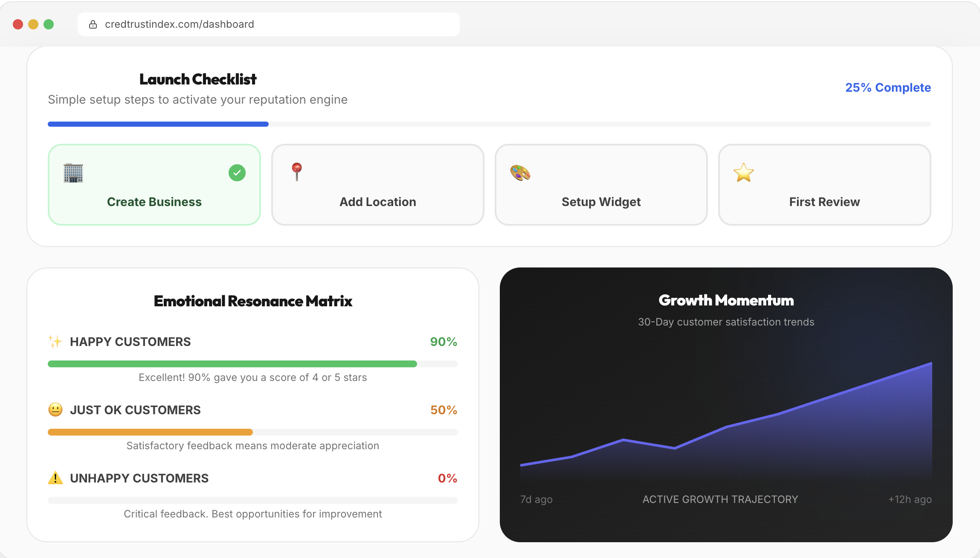The width and height of the screenshot is (980, 558).
Task: Click the ACTIVE GROWTH TRAJECTORY caption
Action: tap(720, 500)
